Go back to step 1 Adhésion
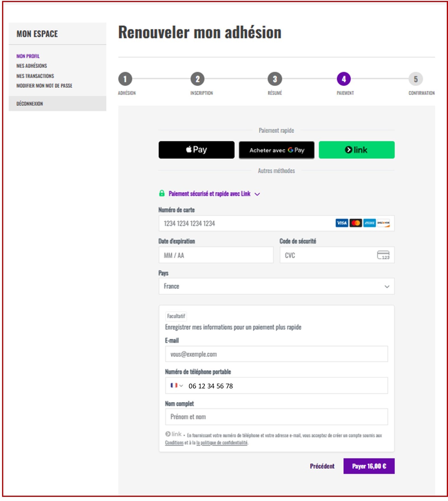The image size is (448, 501). click(x=125, y=79)
